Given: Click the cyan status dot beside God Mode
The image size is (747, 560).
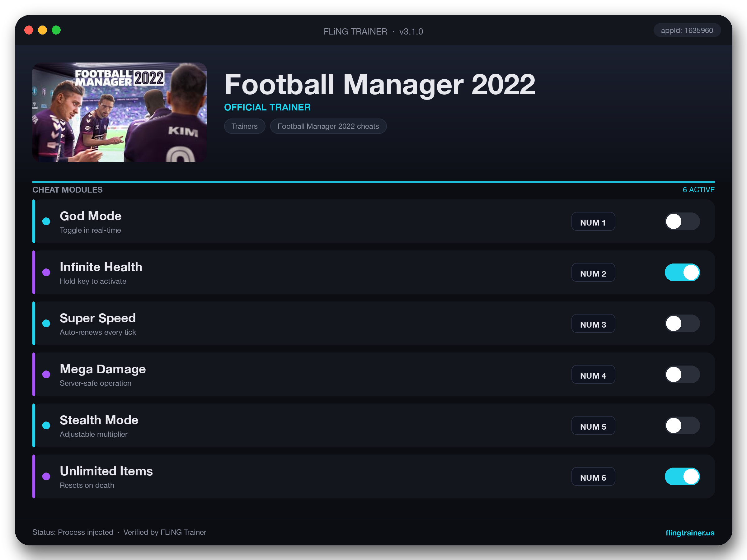Looking at the screenshot, I should click(x=46, y=222).
